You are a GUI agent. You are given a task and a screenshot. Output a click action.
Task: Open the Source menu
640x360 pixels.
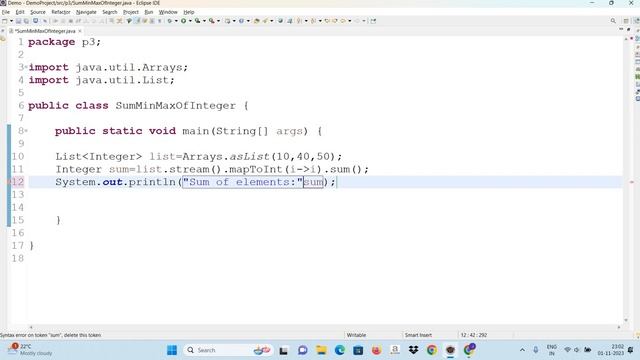coord(38,12)
